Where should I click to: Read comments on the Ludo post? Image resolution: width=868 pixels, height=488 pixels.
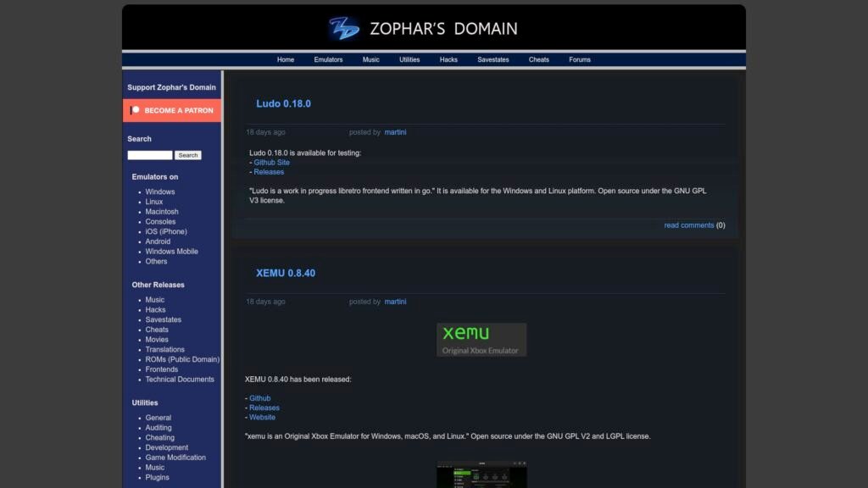coord(689,225)
